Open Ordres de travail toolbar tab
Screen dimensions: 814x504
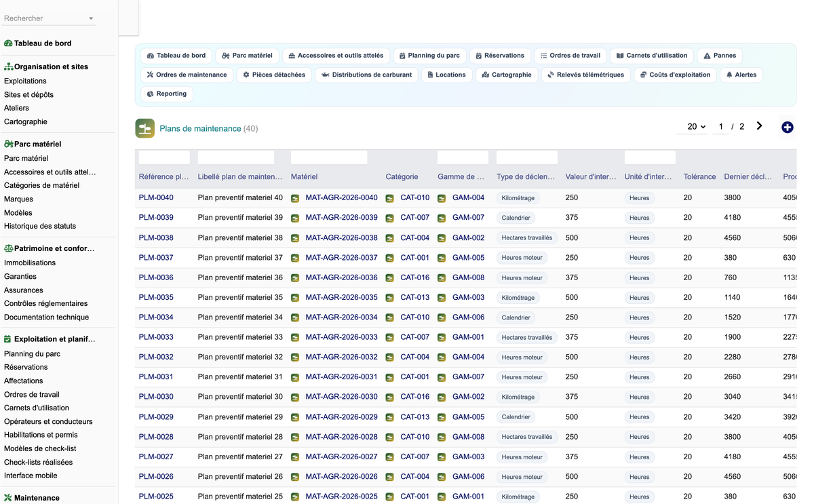pyautogui.click(x=570, y=56)
